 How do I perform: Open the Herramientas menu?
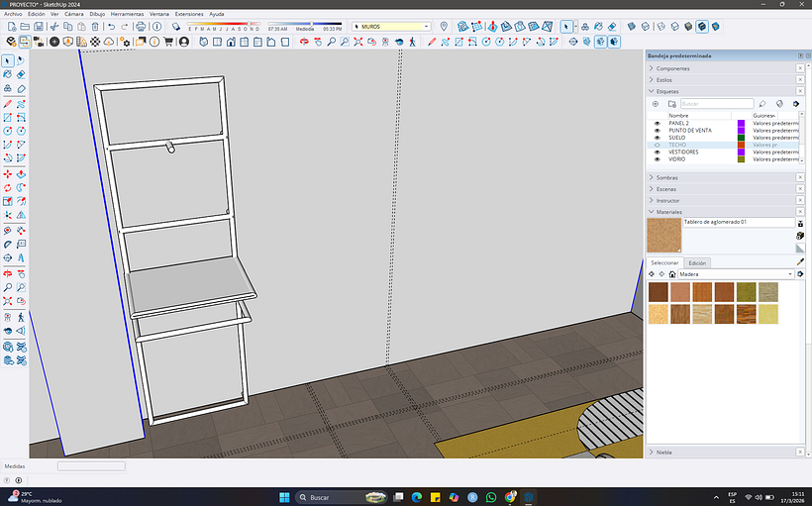coord(127,14)
